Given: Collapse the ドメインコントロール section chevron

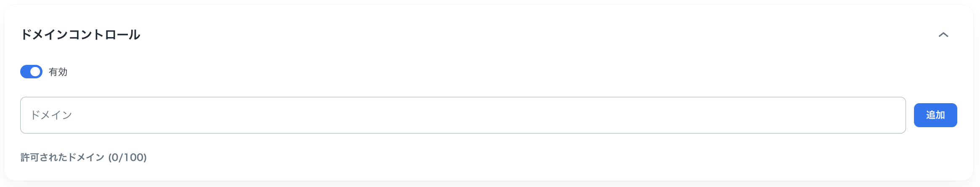Looking at the screenshot, I should (x=943, y=35).
